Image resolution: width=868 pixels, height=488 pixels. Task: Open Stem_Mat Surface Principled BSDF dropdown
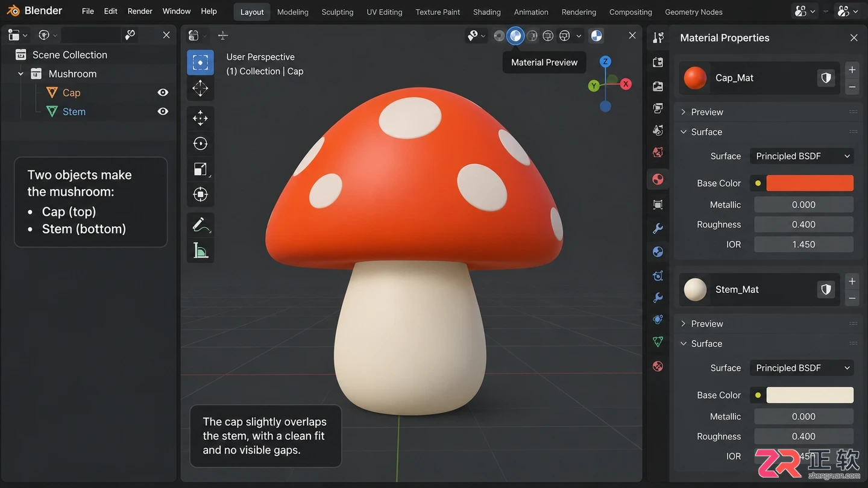802,368
